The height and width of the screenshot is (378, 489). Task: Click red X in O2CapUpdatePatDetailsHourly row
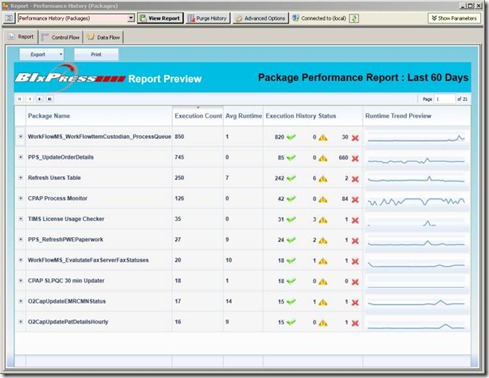355,323
